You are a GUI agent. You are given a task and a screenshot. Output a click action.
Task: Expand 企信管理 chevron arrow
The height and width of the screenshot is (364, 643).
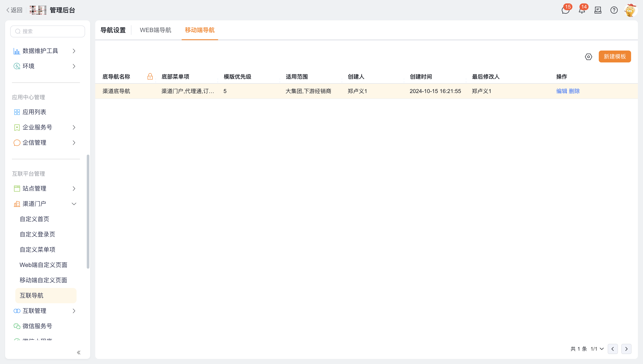click(74, 143)
